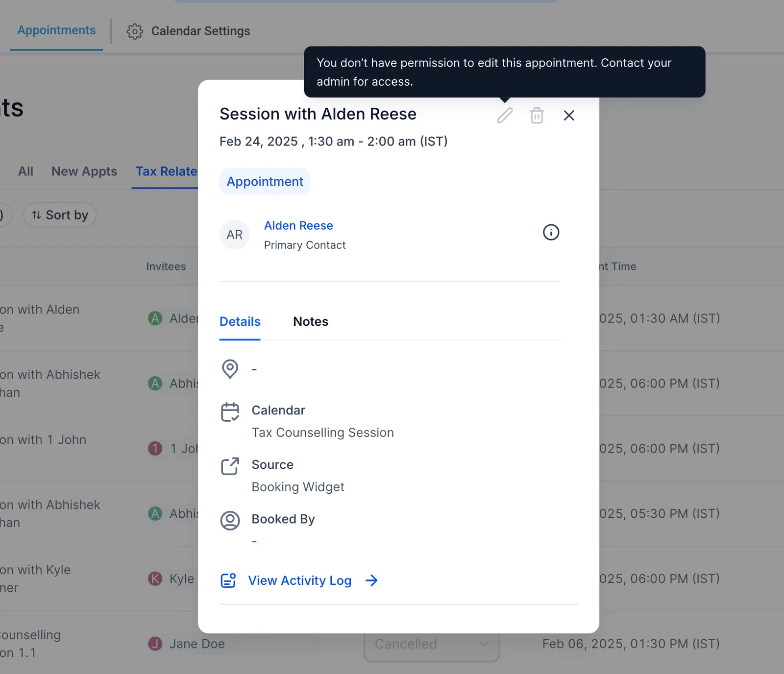Click the pencil edit appointment icon
Screen dimensions: 784x674
point(505,116)
